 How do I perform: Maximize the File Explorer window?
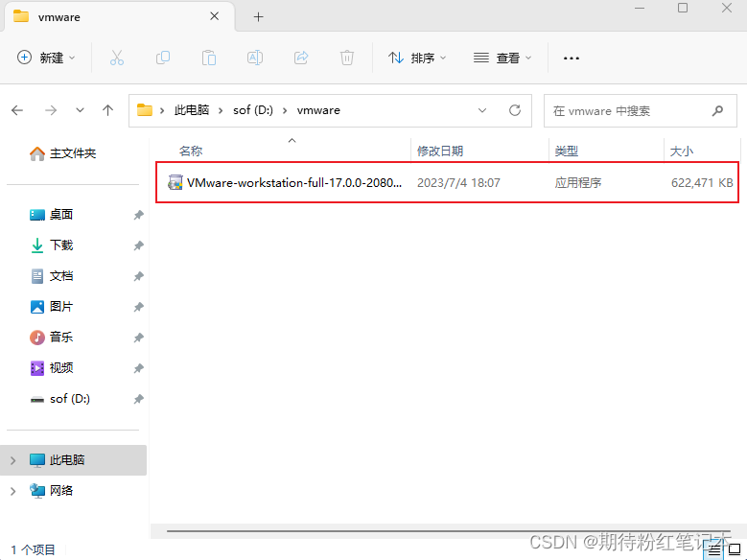(683, 8)
